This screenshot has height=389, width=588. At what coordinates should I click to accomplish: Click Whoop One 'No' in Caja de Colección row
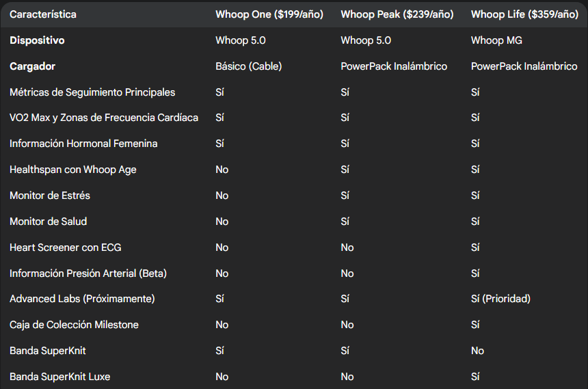pos(222,325)
